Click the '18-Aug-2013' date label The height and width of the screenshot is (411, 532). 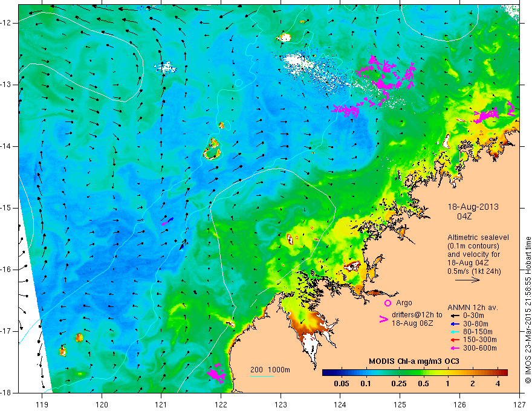473,207
